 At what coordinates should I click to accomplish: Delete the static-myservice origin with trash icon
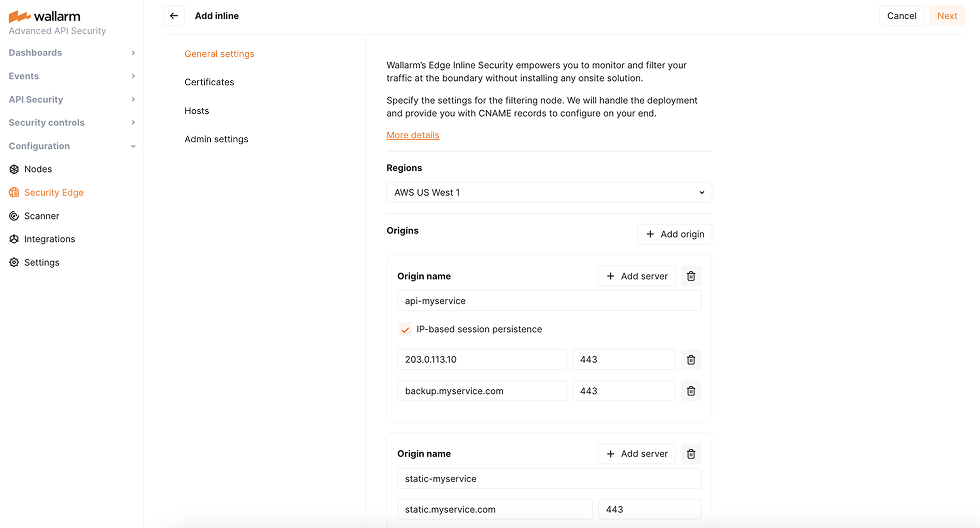691,454
